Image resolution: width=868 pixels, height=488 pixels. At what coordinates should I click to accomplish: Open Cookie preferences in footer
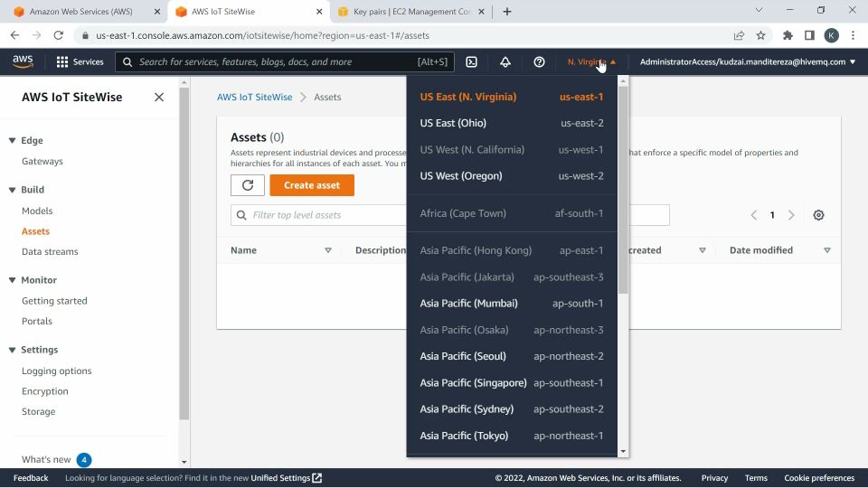tap(819, 478)
